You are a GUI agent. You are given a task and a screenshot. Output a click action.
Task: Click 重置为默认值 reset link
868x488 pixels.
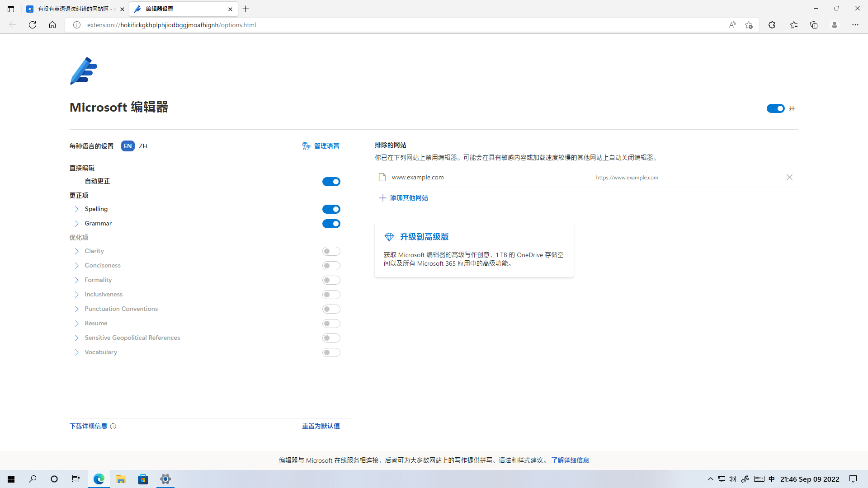click(321, 426)
